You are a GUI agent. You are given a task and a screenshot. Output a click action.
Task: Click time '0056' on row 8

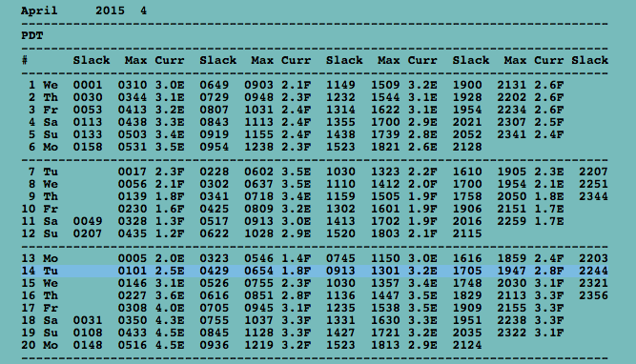[133, 185]
